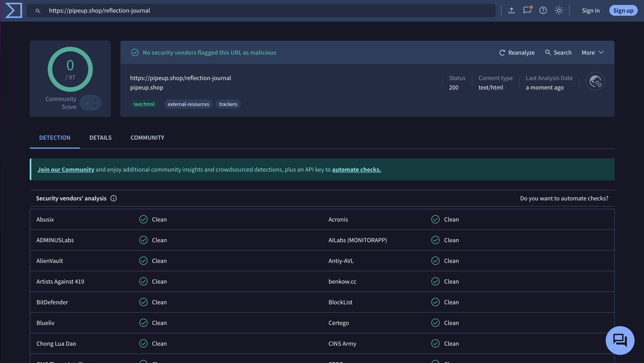
Task: Click the Sign in link
Action: pyautogui.click(x=590, y=10)
